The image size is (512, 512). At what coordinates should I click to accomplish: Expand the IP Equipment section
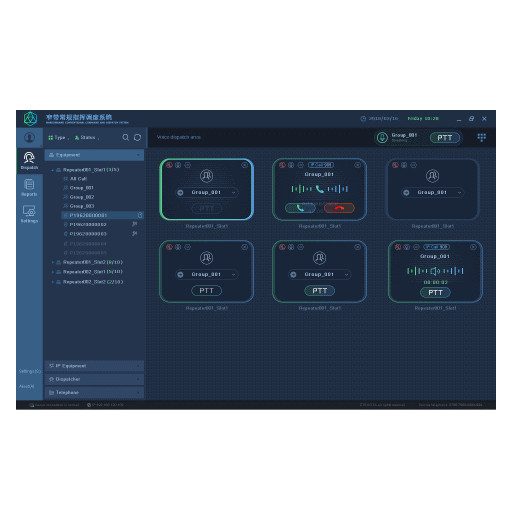(94, 366)
